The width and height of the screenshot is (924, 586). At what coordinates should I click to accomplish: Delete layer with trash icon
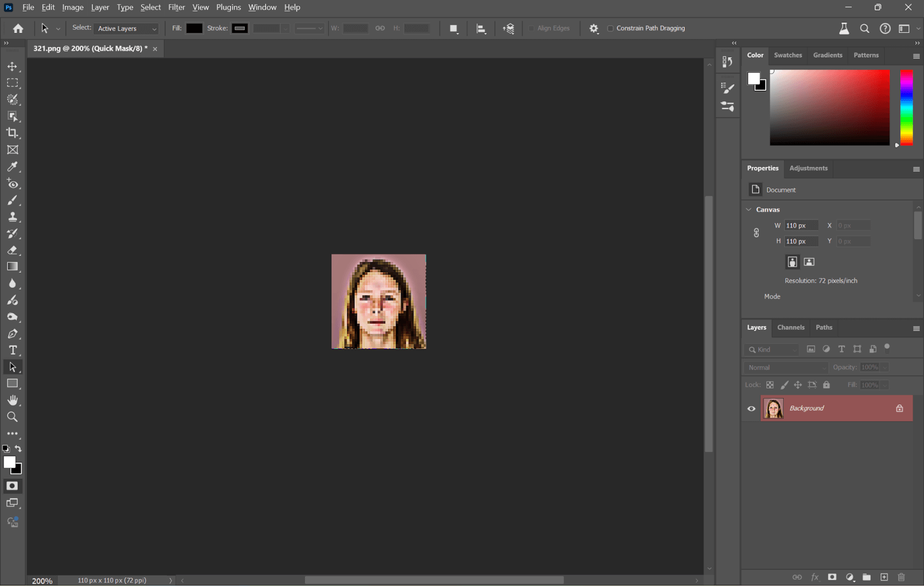pos(901,577)
